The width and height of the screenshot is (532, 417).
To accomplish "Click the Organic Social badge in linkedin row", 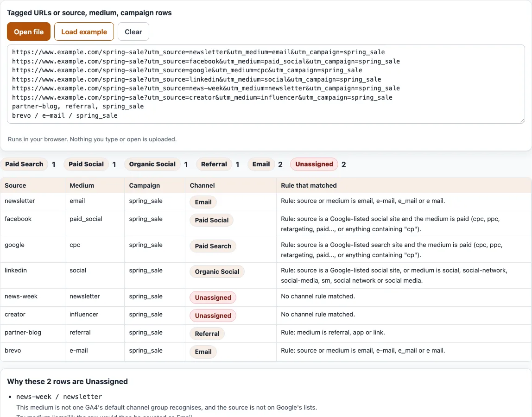I will click(x=217, y=272).
